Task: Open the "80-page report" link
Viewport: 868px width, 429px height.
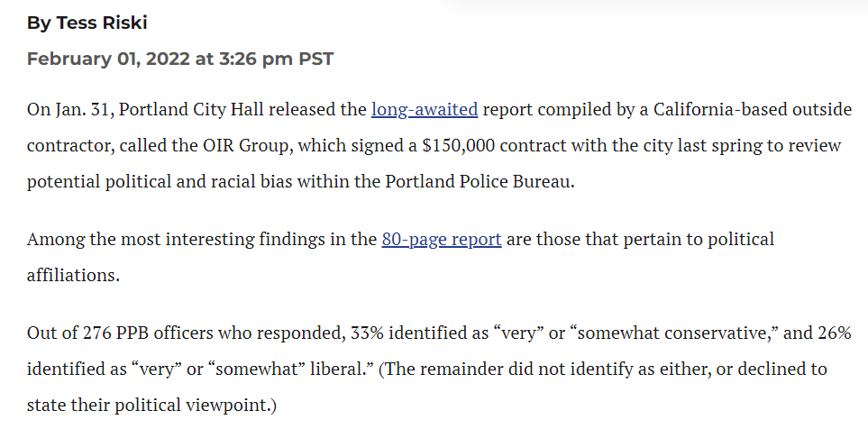Action: [441, 239]
